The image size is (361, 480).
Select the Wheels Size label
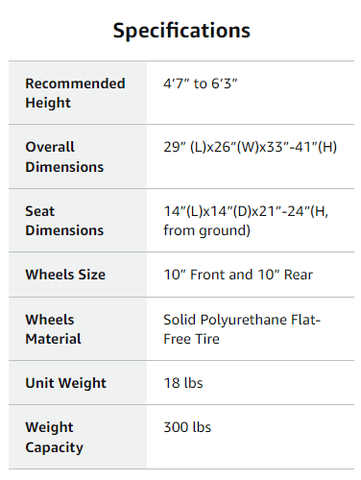(66, 275)
